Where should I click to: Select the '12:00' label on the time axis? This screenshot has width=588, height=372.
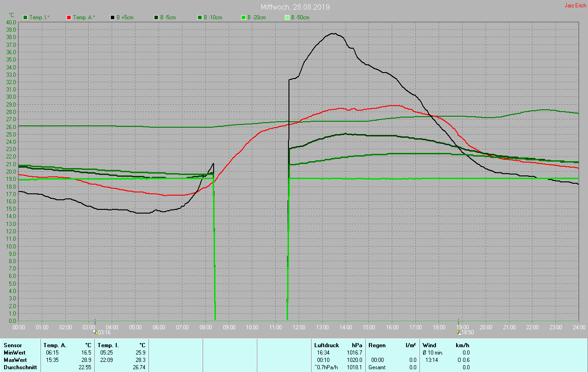299,327
